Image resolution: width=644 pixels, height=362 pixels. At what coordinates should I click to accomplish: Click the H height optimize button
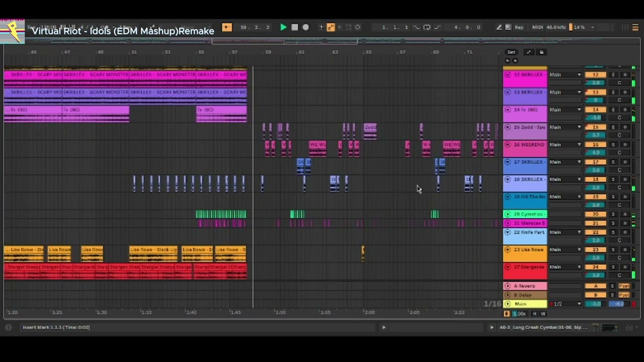click(x=535, y=314)
